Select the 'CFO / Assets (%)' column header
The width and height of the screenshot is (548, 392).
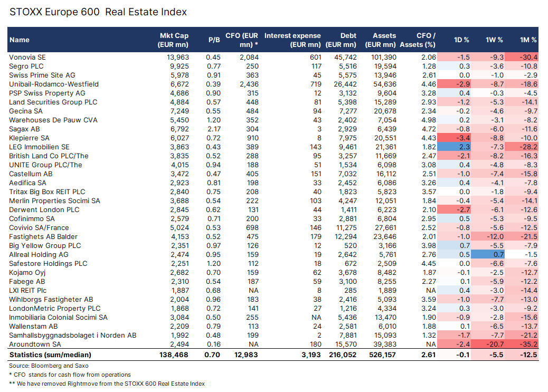coord(418,40)
